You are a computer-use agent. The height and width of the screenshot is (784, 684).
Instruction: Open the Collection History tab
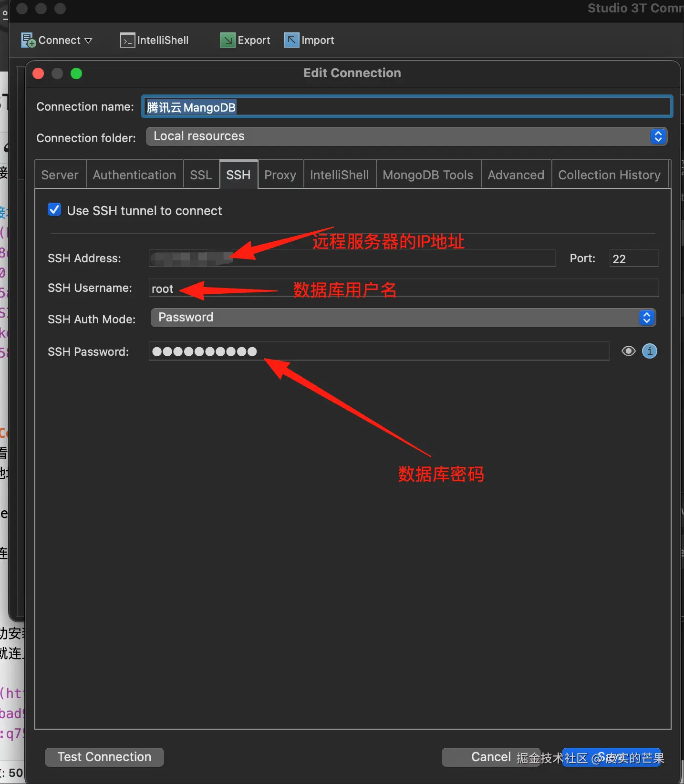[610, 175]
